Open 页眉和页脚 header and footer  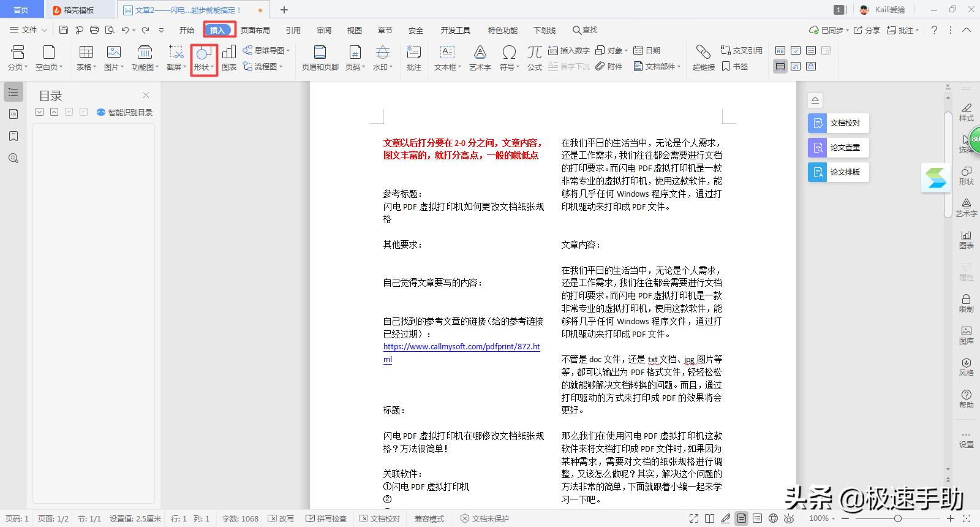[320, 58]
